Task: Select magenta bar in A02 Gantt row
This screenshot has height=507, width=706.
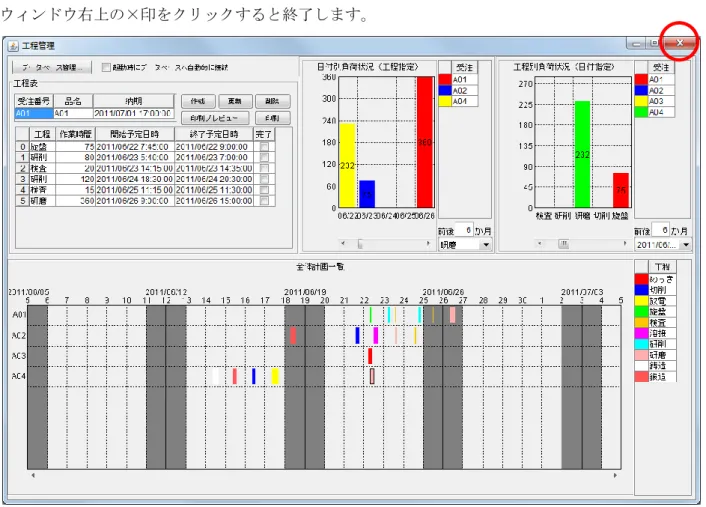Action: click(x=376, y=335)
